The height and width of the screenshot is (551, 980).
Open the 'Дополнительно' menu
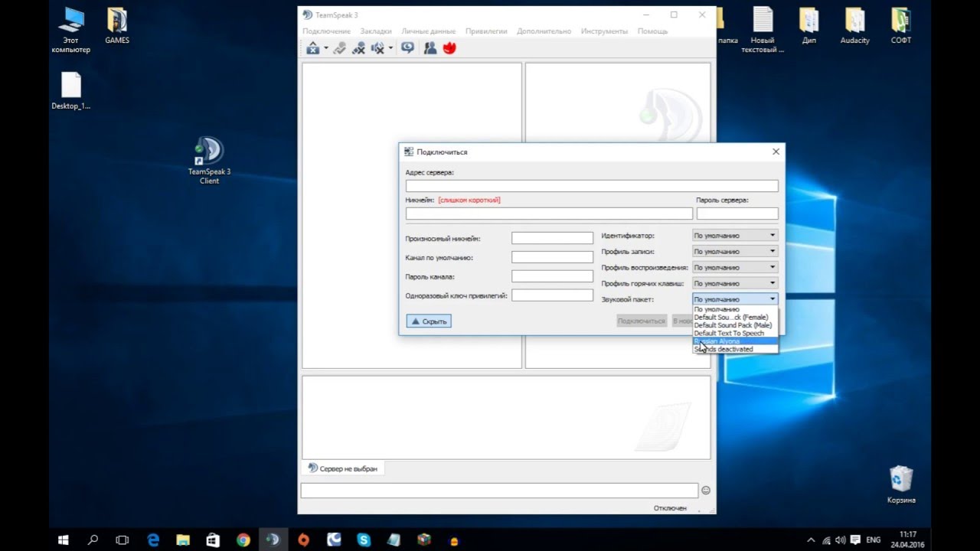(544, 31)
